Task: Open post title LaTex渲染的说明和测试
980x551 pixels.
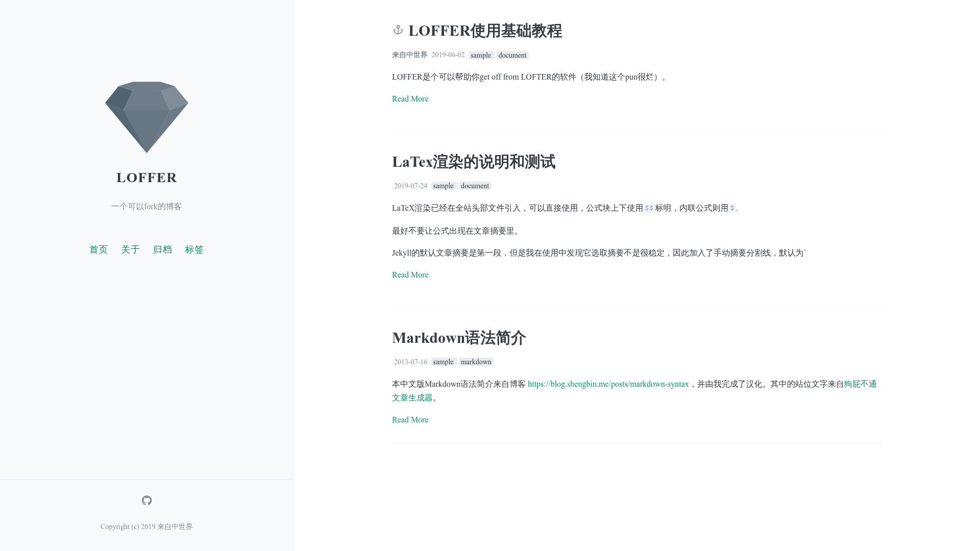Action: coord(474,162)
